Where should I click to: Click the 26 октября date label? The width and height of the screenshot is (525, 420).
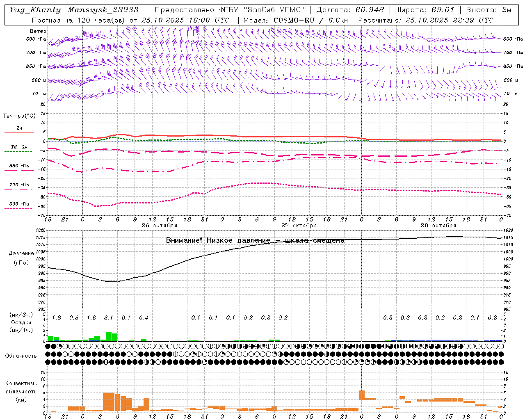pyautogui.click(x=160, y=226)
